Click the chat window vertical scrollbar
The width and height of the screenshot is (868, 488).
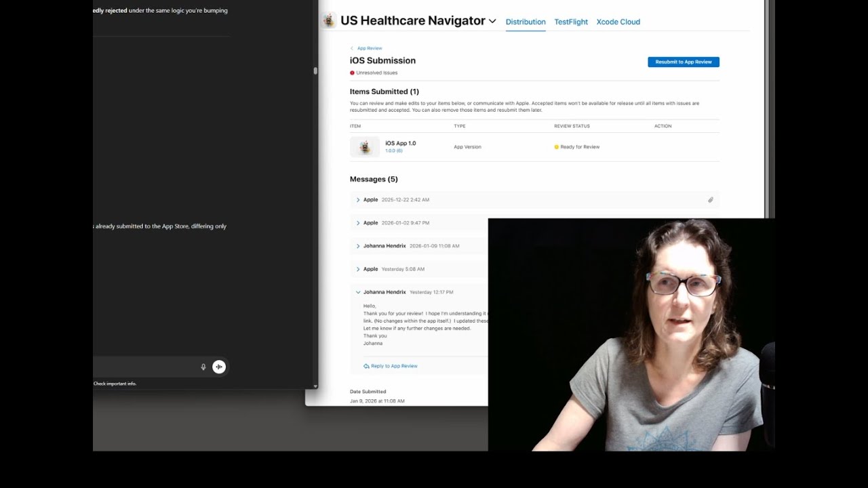point(315,70)
